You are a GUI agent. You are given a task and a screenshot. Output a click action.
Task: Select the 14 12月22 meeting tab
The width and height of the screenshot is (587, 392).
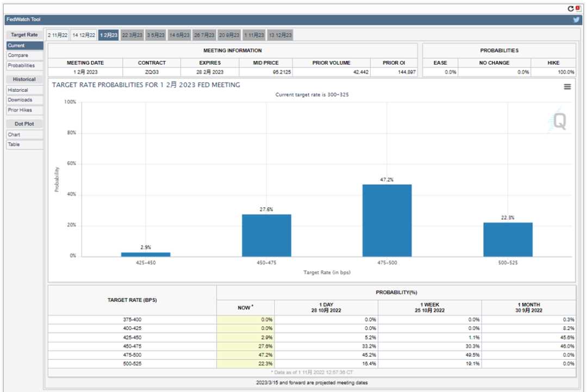(84, 35)
